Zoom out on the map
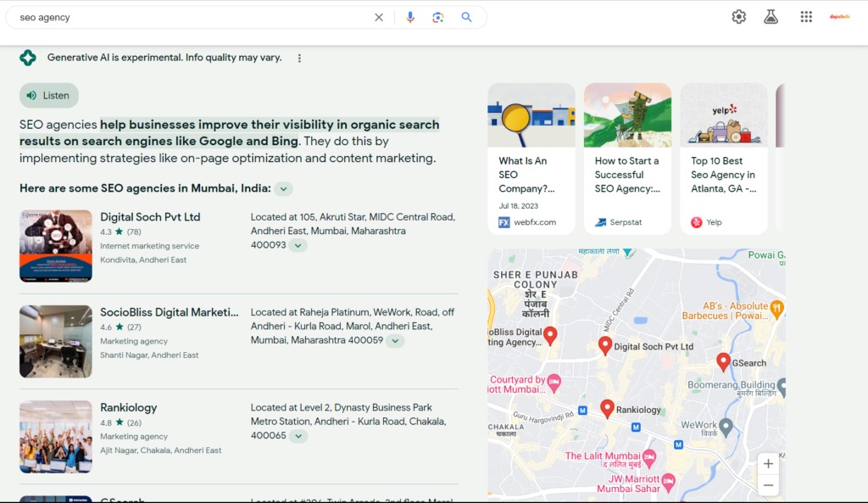Image resolution: width=868 pixels, height=503 pixels. click(768, 485)
